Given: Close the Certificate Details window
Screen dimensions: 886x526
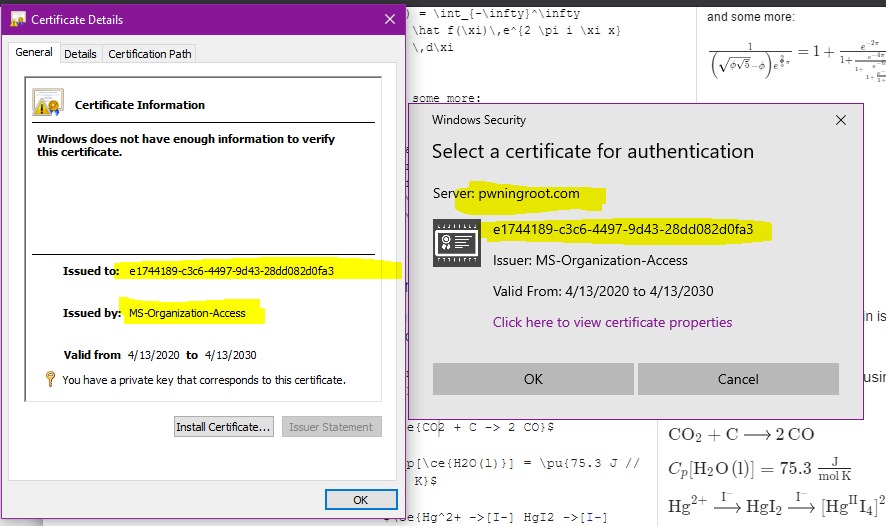Looking at the screenshot, I should tap(390, 19).
